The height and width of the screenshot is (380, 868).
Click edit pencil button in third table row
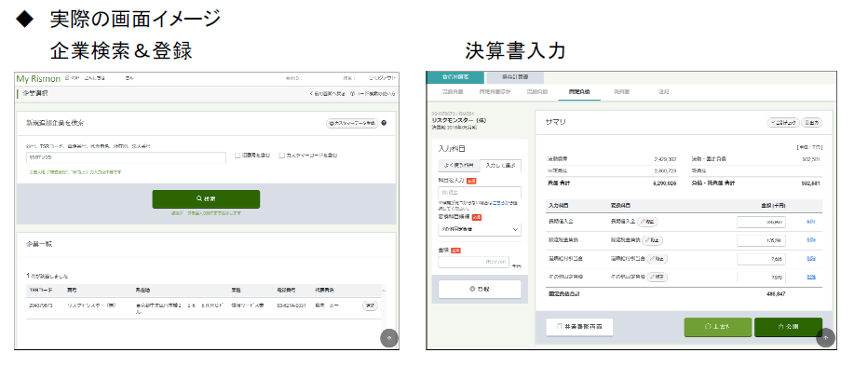pyautogui.click(x=655, y=259)
